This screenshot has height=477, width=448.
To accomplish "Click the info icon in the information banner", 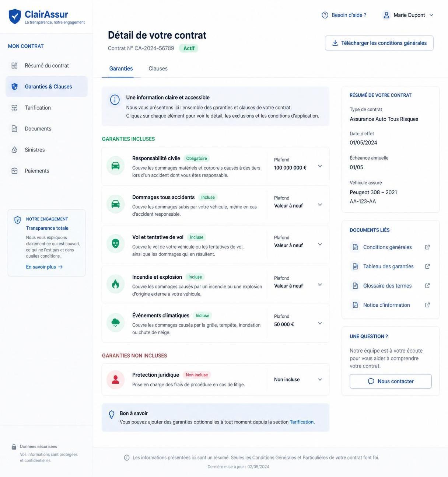I will (115, 100).
